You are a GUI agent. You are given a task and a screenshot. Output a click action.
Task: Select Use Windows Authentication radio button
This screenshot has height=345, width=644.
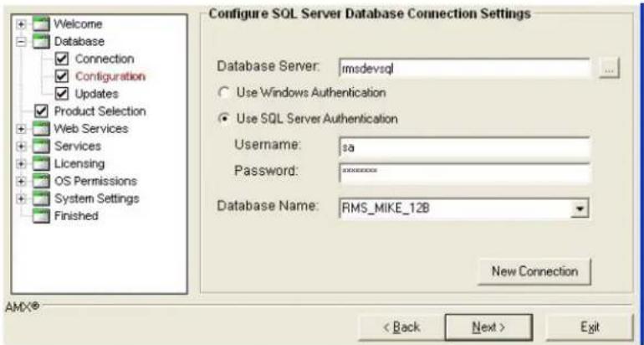pos(224,93)
